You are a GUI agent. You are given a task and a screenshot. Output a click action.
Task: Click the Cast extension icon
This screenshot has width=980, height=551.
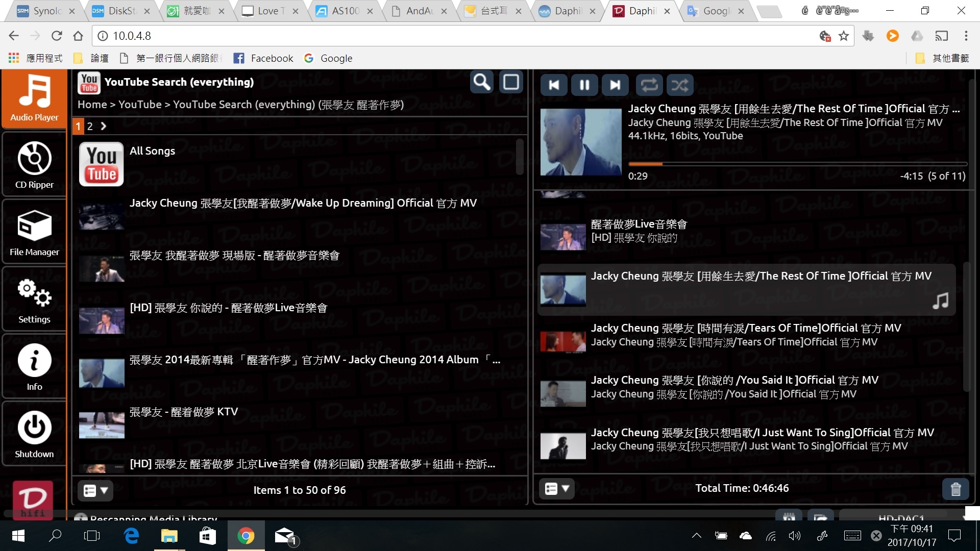point(941,36)
